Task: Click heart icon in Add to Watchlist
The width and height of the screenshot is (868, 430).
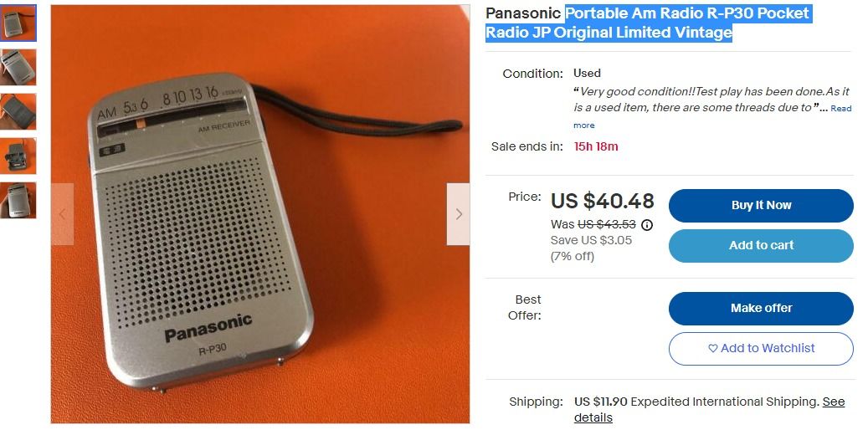Action: point(713,349)
